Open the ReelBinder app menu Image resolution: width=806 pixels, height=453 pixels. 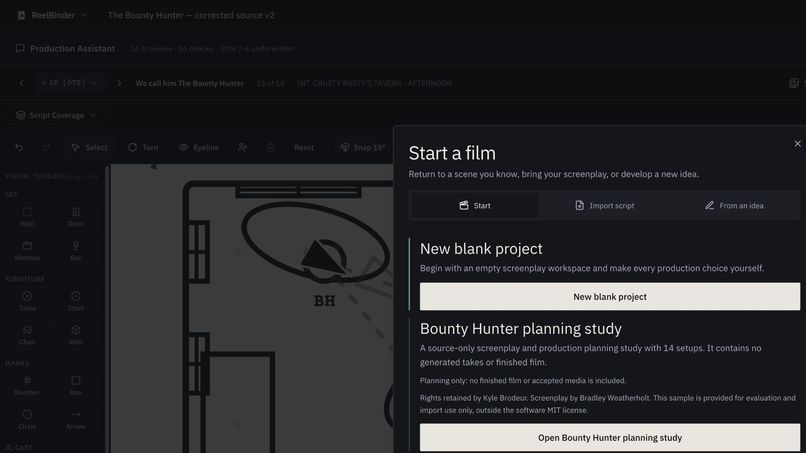point(52,15)
